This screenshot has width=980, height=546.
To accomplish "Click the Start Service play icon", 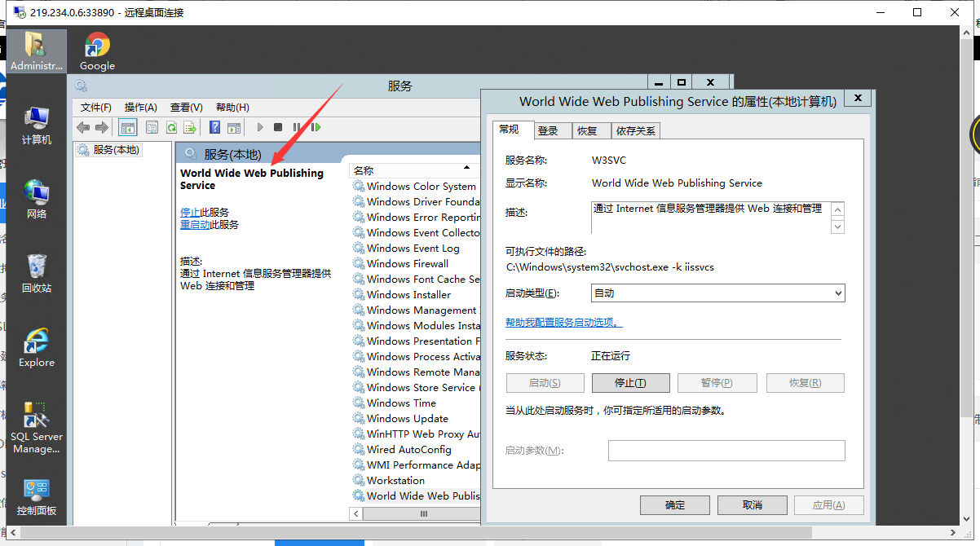I will click(x=260, y=127).
